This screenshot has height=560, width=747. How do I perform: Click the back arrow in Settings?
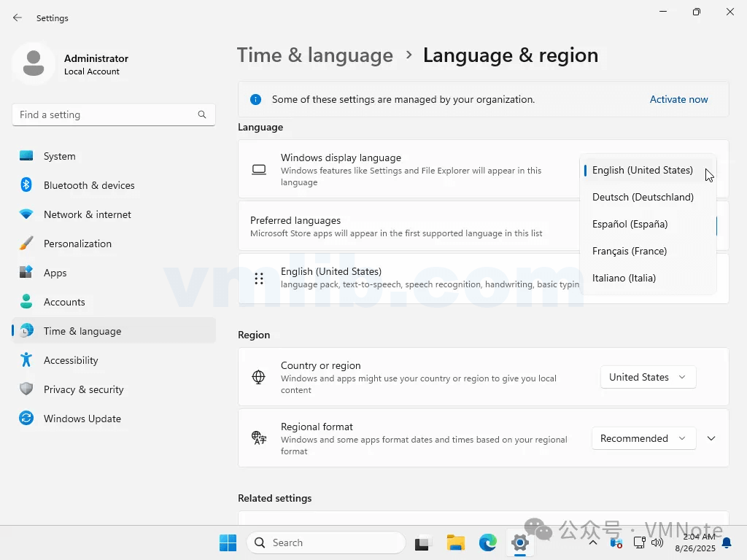point(18,18)
